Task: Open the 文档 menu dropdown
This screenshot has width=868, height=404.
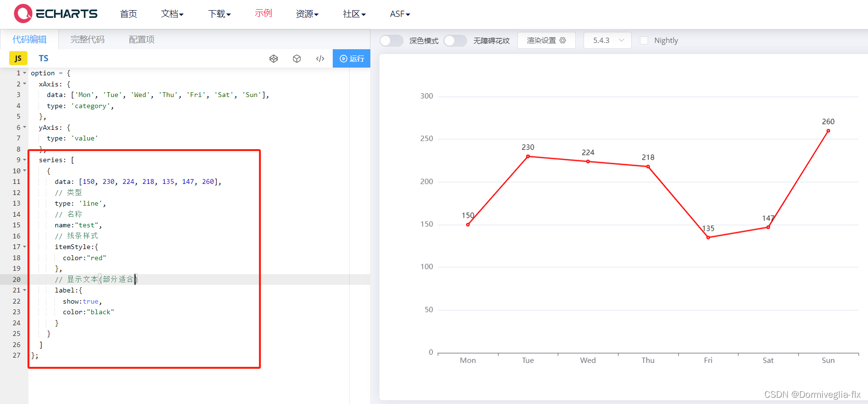Action: [x=172, y=14]
